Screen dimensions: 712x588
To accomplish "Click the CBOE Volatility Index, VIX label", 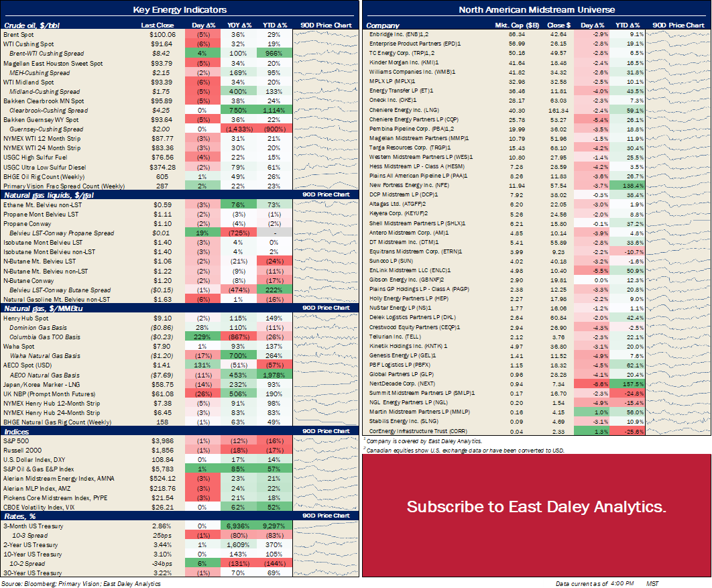I will tap(39, 507).
